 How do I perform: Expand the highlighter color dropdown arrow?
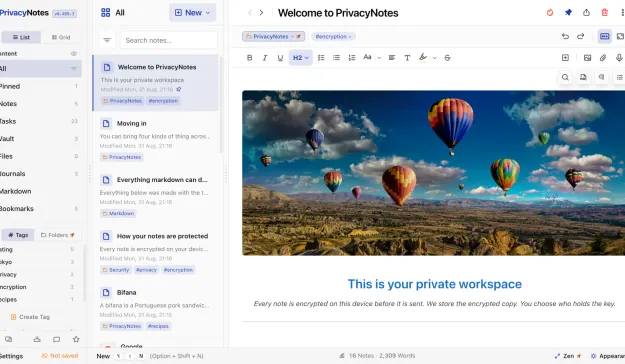click(434, 58)
